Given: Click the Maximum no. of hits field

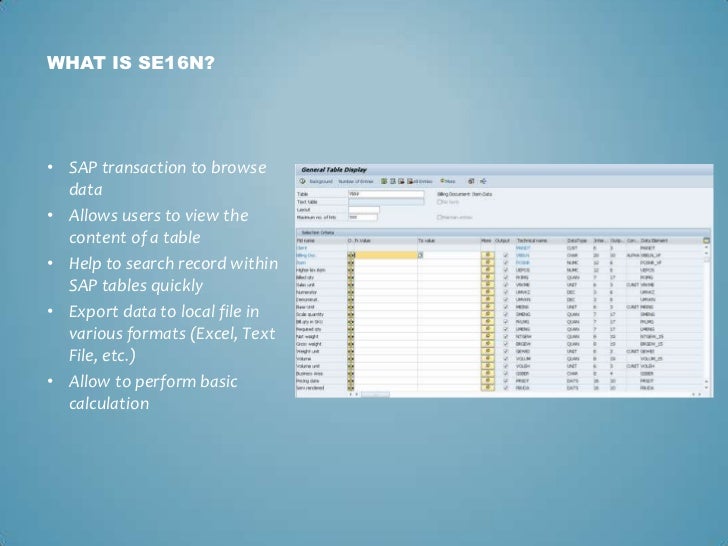Looking at the screenshot, I should pos(363,217).
